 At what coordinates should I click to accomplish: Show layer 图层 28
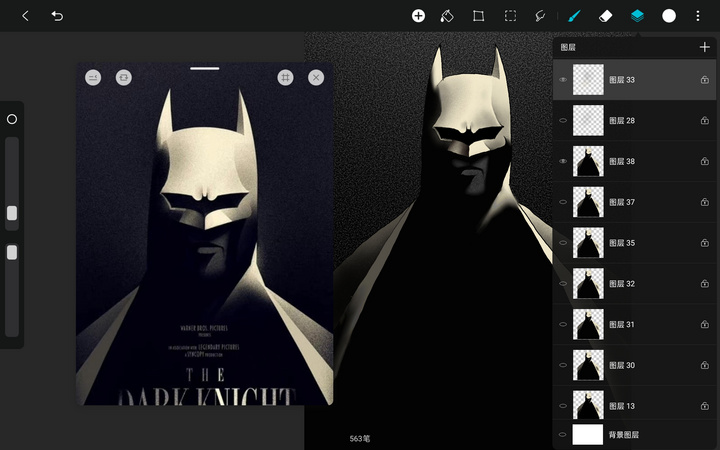point(562,121)
